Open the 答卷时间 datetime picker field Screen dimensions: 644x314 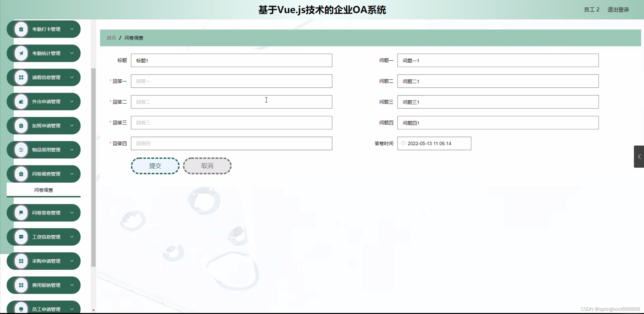coord(434,144)
